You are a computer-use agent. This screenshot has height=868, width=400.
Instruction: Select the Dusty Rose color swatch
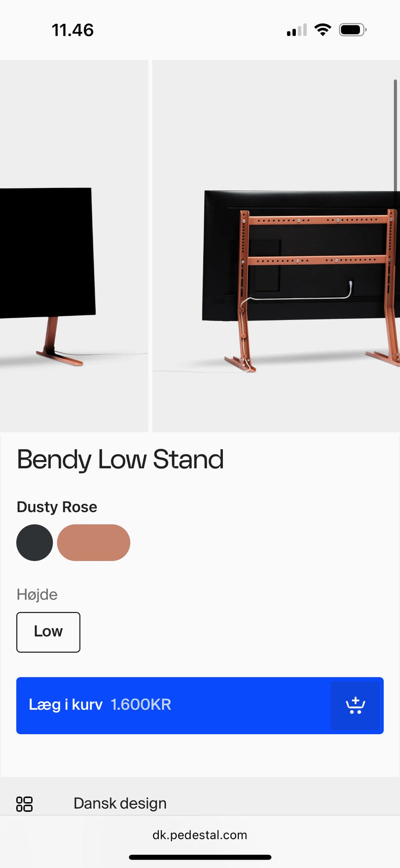(x=94, y=542)
